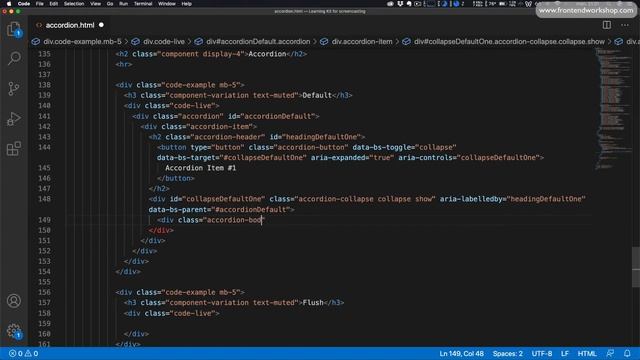
Task: Click the unsaved dot on accordion.html tab
Action: point(101,25)
